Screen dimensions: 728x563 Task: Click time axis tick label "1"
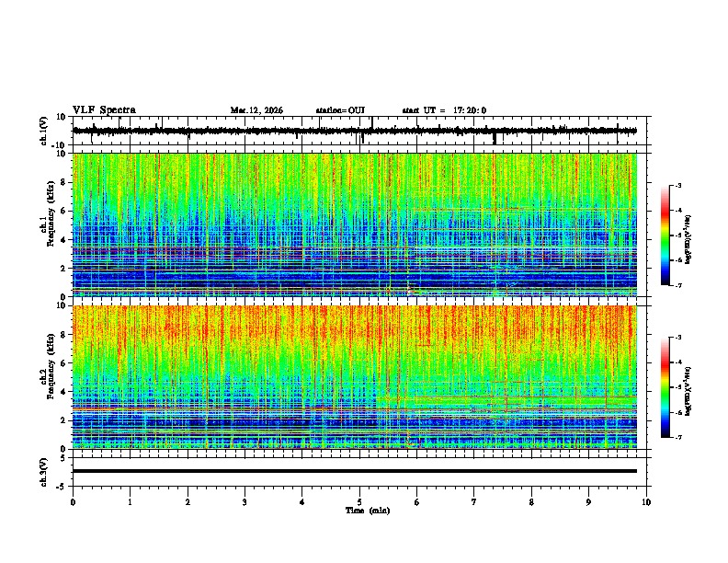point(131,502)
